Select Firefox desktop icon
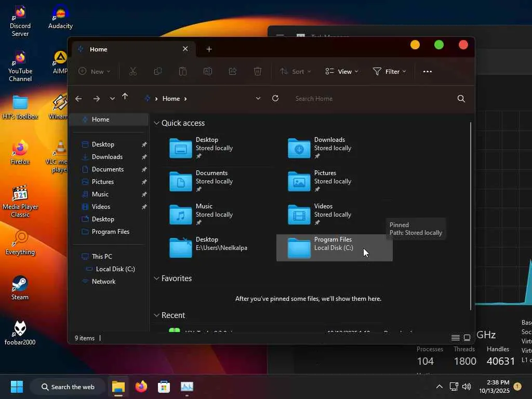Screen dimensions: 532x399 [20, 152]
